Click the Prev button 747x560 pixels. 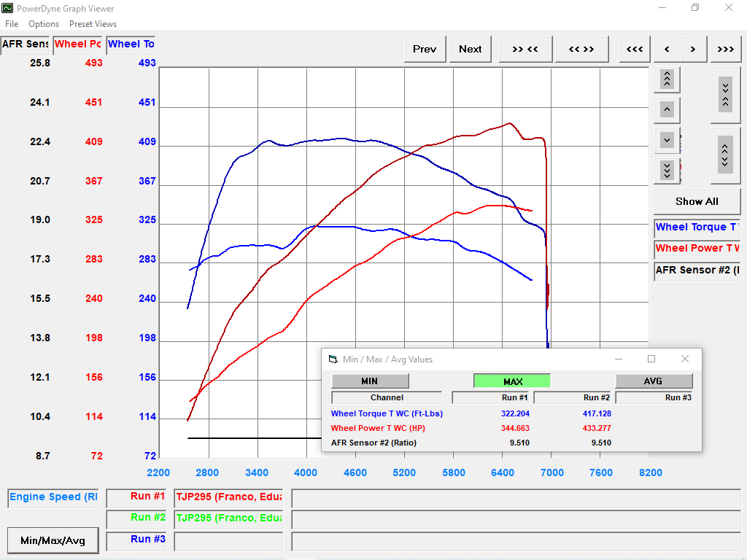(x=425, y=49)
